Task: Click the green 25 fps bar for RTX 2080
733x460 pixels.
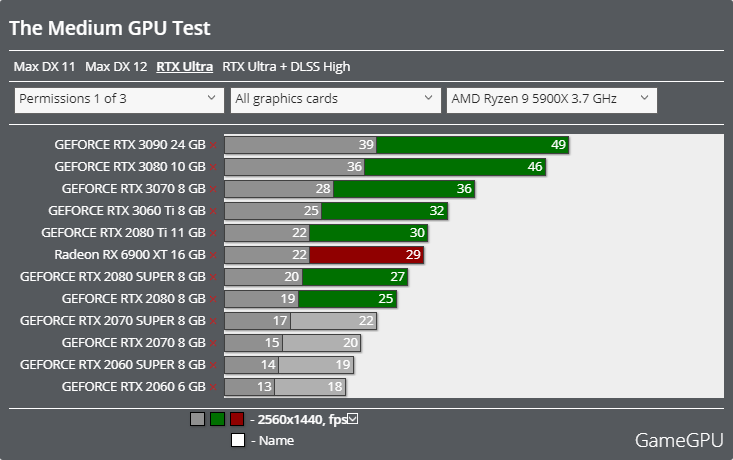Action: coord(348,299)
